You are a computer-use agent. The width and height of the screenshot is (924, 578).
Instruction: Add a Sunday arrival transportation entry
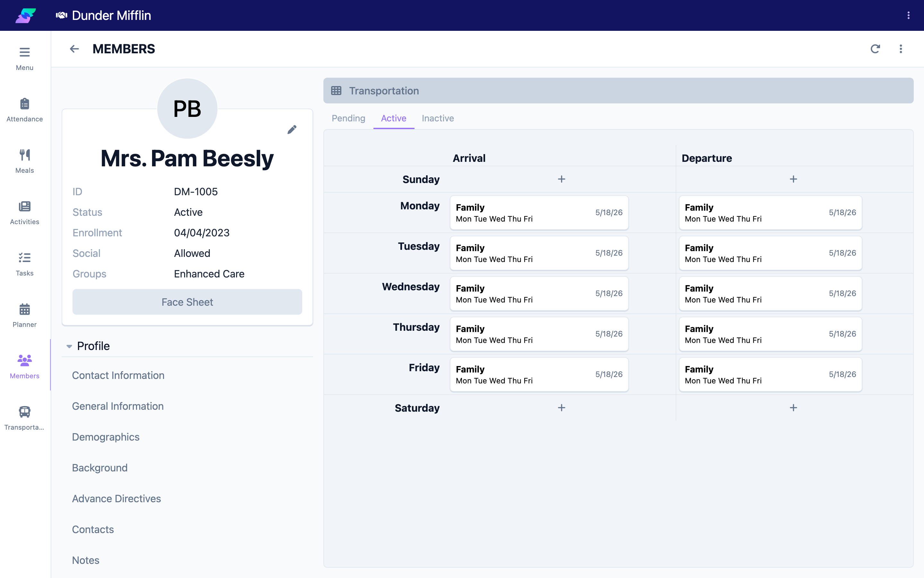561,179
